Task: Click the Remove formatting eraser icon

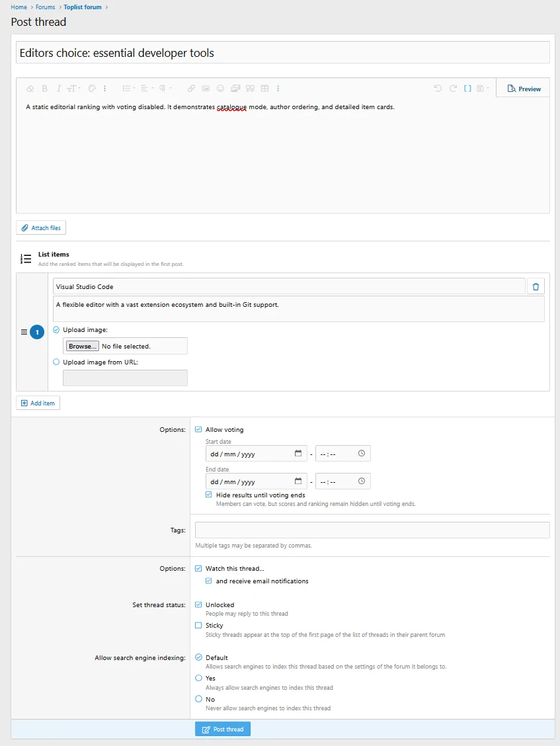Action: [x=30, y=89]
